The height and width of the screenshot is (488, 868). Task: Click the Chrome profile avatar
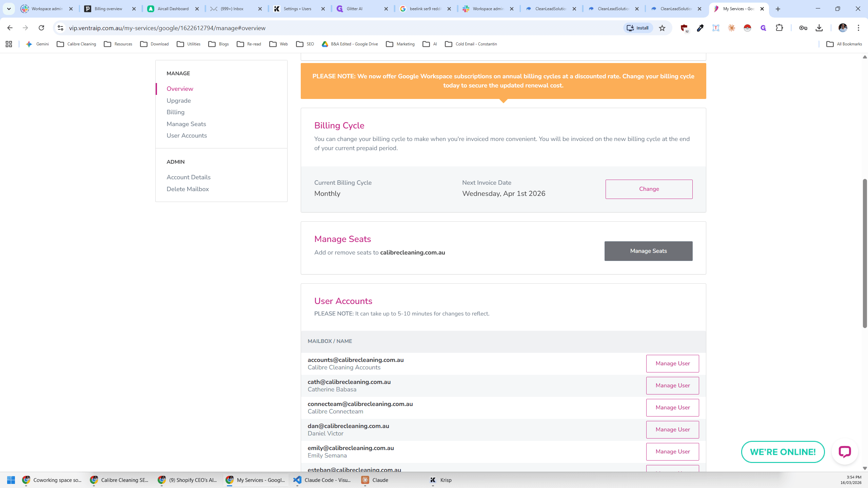[x=843, y=28]
